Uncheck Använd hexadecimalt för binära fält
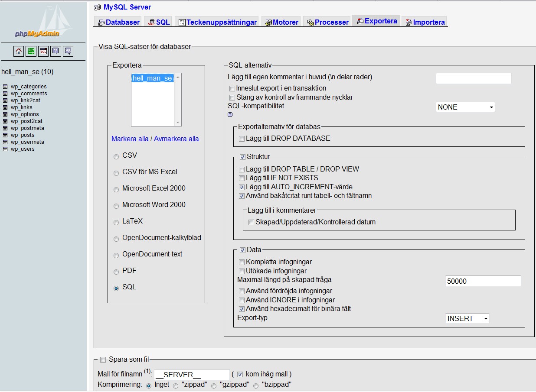Screen dimensions: 536x392 coord(242,309)
